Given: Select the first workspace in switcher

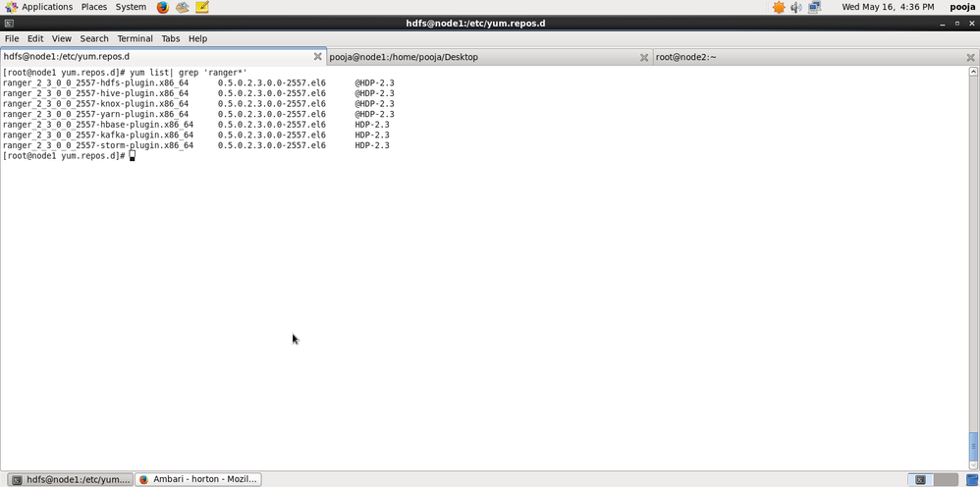Looking at the screenshot, I should click(x=920, y=479).
